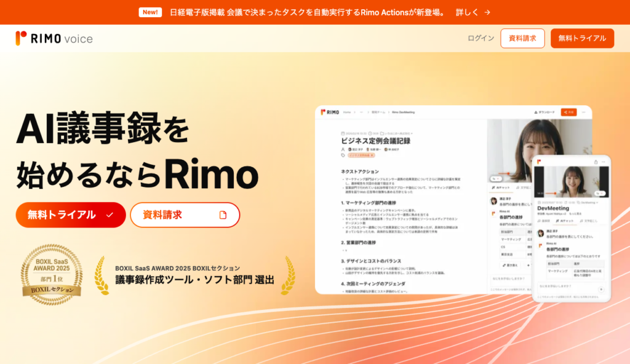Click the hero 資料請求 button with document icon
The width and height of the screenshot is (630, 364).
[x=185, y=215]
